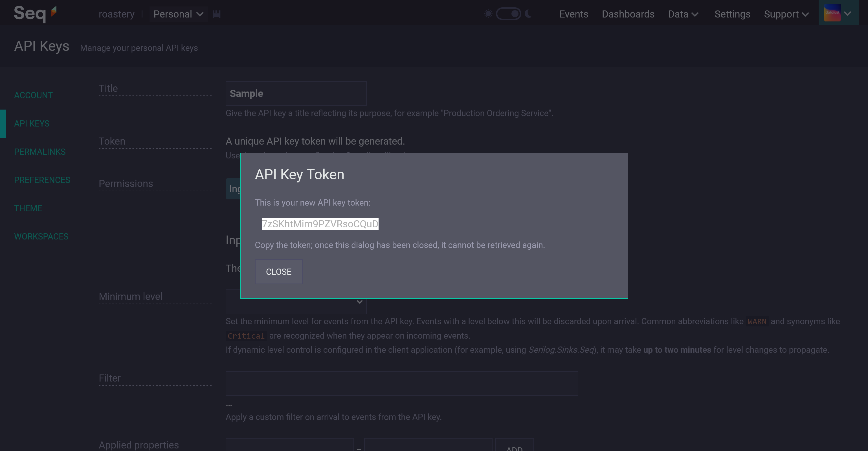Viewport: 868px width, 451px height.
Task: Click the 'Manage your personal API keys' subtitle
Action: [139, 48]
